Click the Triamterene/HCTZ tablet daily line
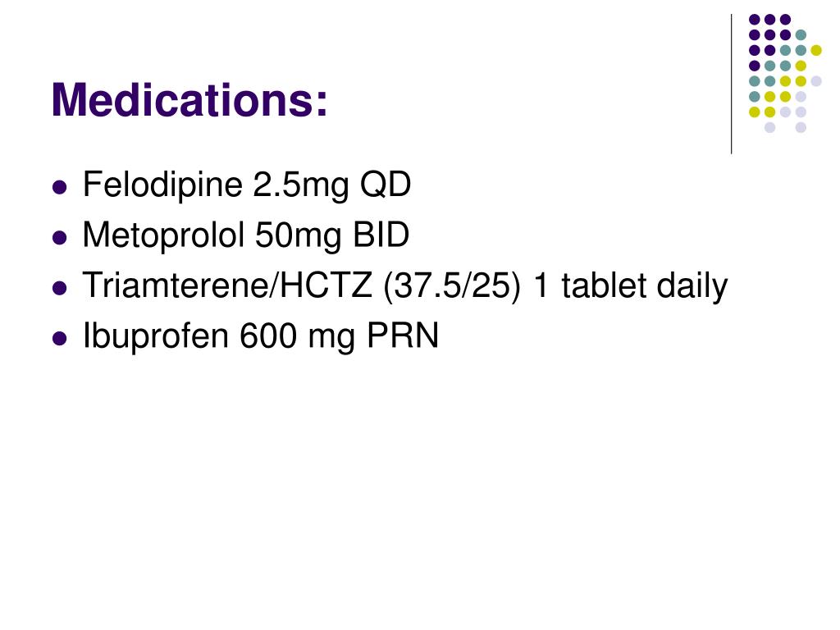This screenshot has height=630, width=840. (x=405, y=286)
